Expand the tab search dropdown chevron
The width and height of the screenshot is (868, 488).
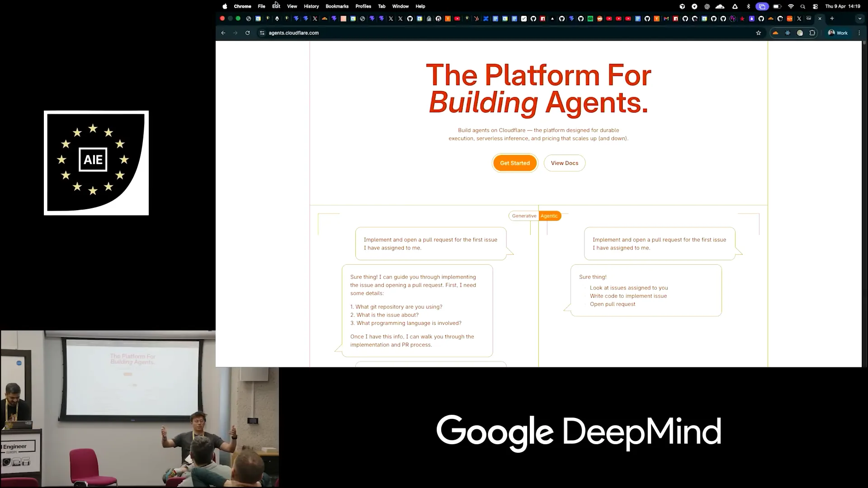coord(859,19)
